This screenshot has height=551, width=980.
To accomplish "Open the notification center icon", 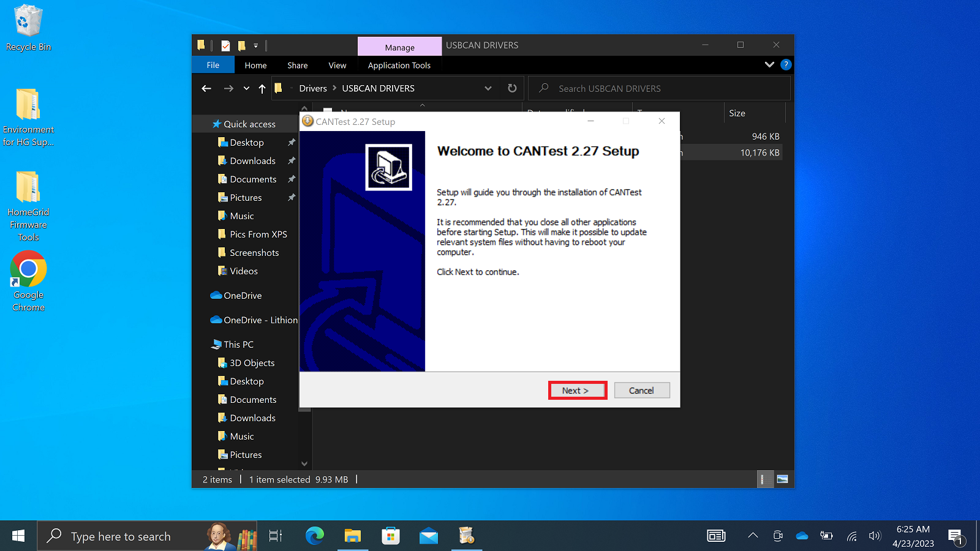I will click(956, 537).
